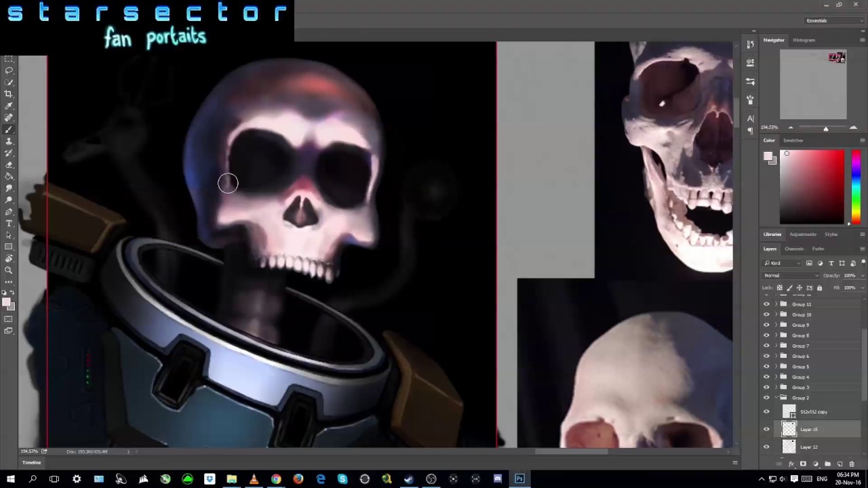Hide the Group 10 layer group
868x488 pixels.
tap(767, 314)
